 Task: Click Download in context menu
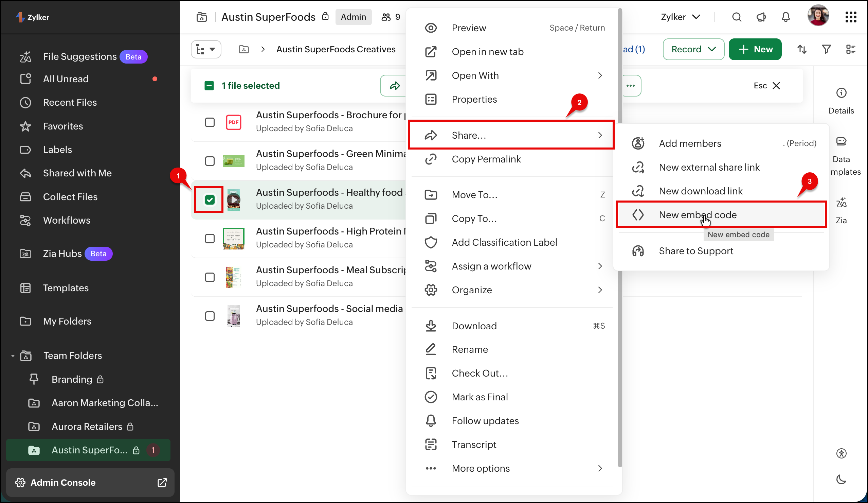tap(514, 326)
